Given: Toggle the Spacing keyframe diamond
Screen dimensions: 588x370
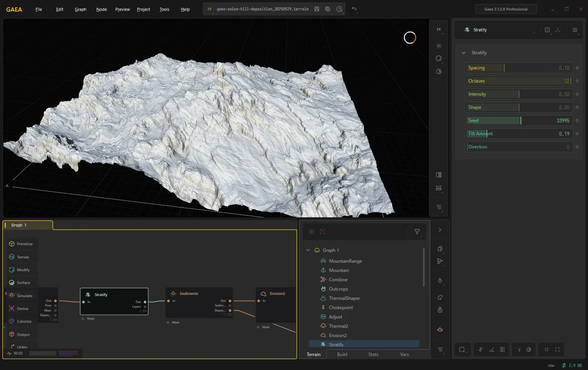Looking at the screenshot, I should (x=577, y=68).
